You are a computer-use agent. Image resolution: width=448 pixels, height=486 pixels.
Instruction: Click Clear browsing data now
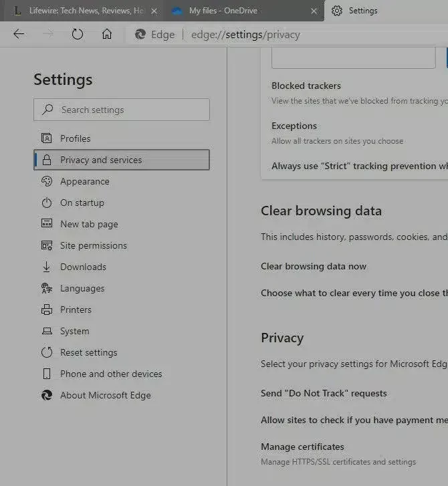tap(314, 266)
